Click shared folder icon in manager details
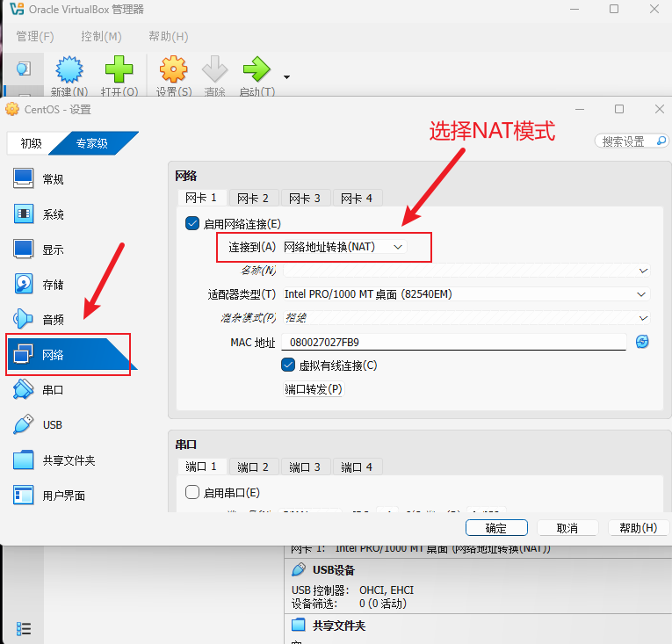 (x=299, y=625)
